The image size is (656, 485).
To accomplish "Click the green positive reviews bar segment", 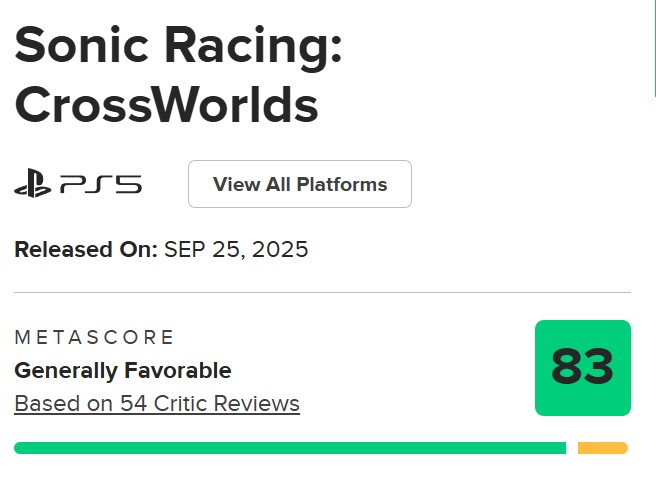I will tap(290, 448).
